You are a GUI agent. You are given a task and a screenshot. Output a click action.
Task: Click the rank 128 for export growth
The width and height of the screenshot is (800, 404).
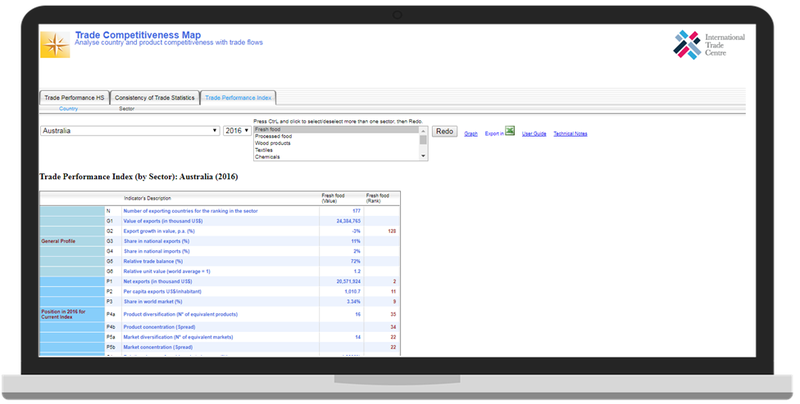coord(392,231)
